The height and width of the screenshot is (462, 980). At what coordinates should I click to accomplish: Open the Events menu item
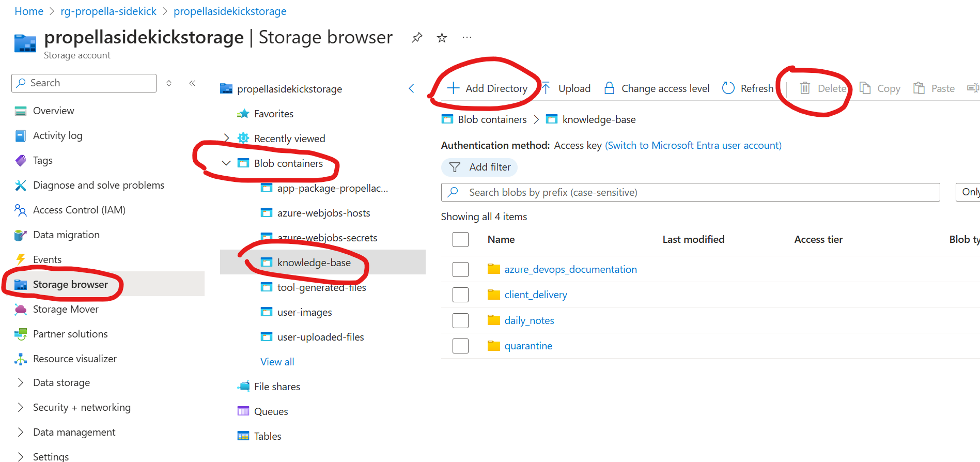47,259
